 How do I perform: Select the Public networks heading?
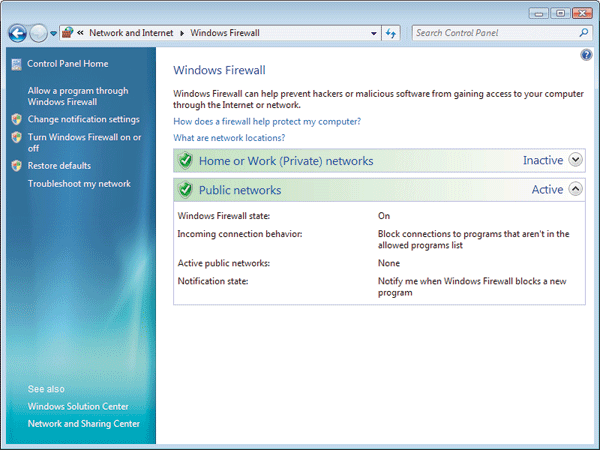click(240, 190)
